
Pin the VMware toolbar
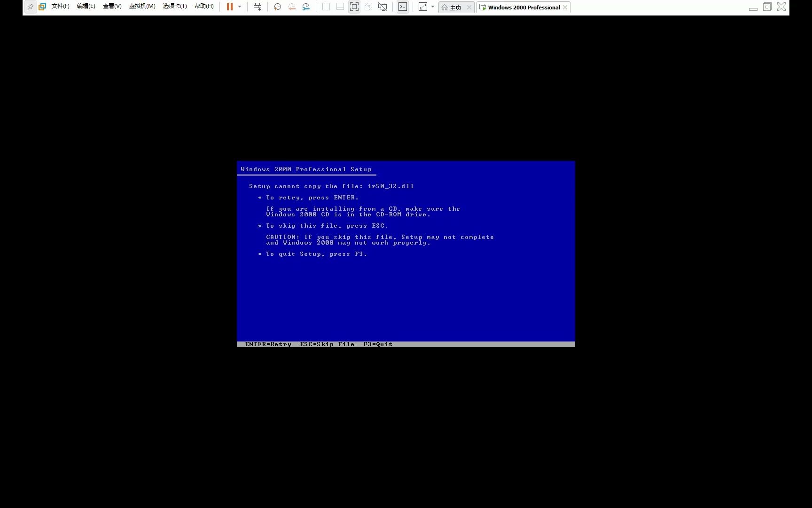31,7
